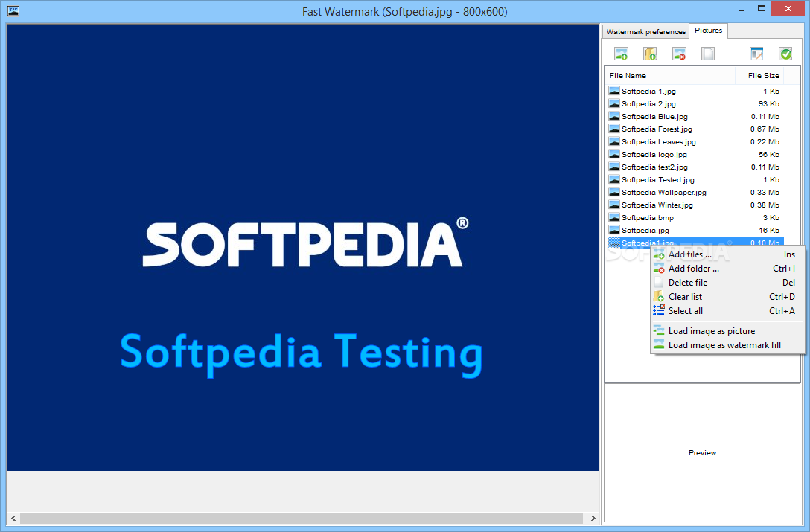Switch to the Watermark preferences tab

click(645, 31)
